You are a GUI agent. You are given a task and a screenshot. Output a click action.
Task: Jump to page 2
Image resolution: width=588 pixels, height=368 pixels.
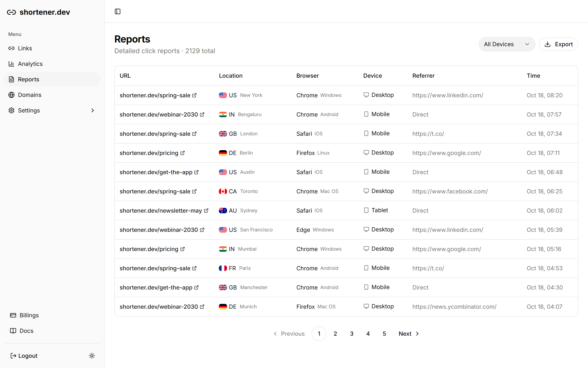click(x=335, y=334)
